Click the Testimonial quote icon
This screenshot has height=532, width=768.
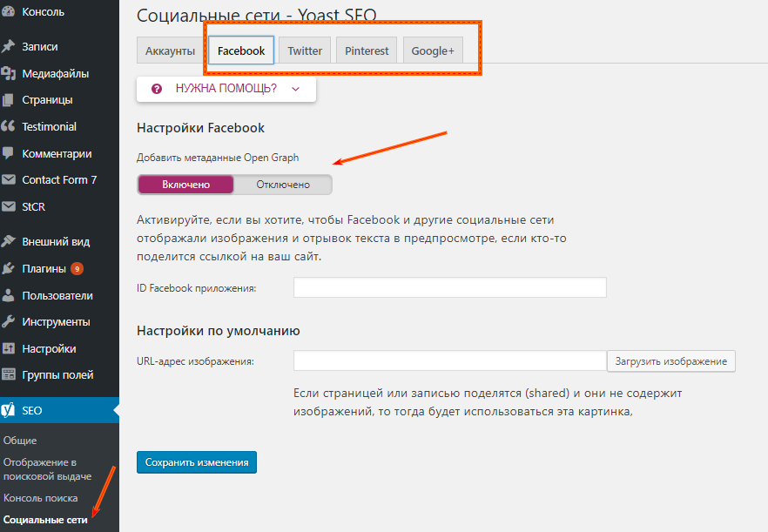(8, 126)
